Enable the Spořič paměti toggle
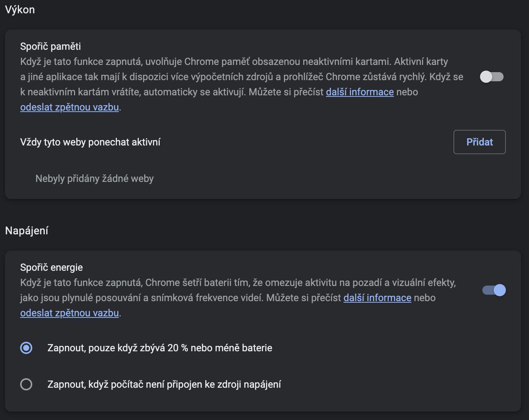The height and width of the screenshot is (420, 529). pyautogui.click(x=491, y=77)
